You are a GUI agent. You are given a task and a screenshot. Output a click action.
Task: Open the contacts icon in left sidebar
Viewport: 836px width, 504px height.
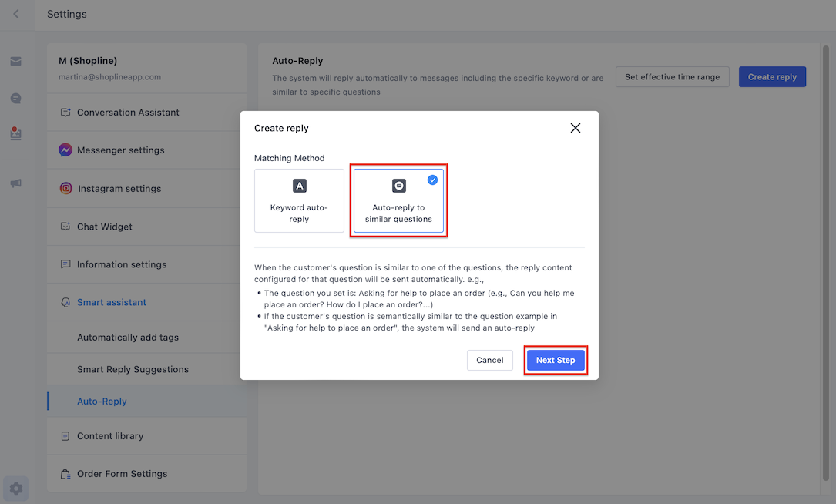16,133
